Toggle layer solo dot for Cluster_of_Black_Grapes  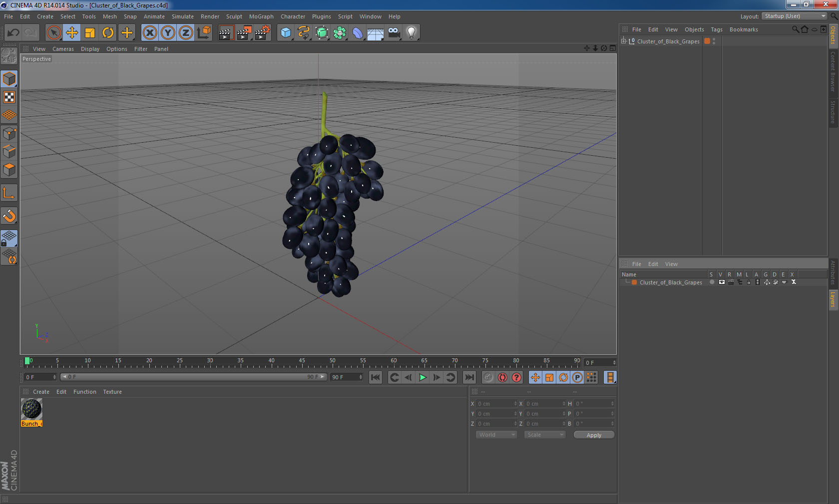point(712,282)
